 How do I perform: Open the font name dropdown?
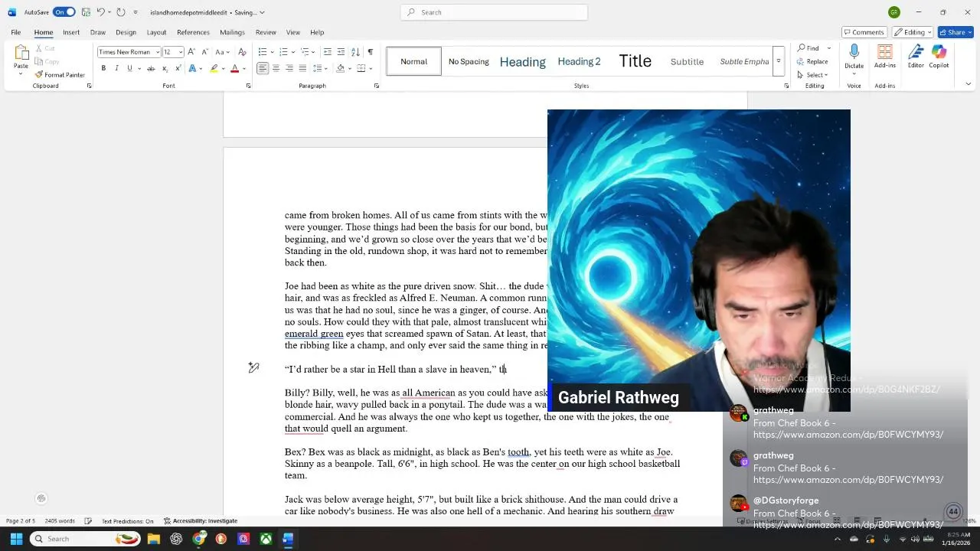point(158,52)
